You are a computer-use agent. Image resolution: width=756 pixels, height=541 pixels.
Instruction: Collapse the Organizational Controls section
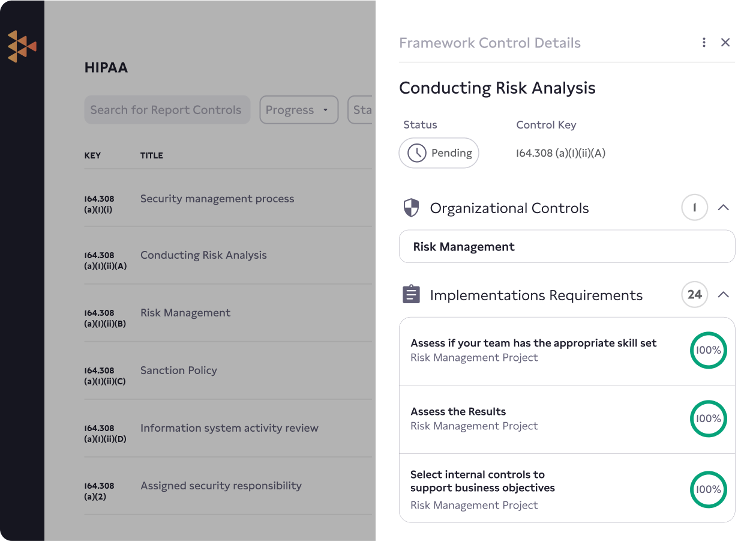(724, 207)
